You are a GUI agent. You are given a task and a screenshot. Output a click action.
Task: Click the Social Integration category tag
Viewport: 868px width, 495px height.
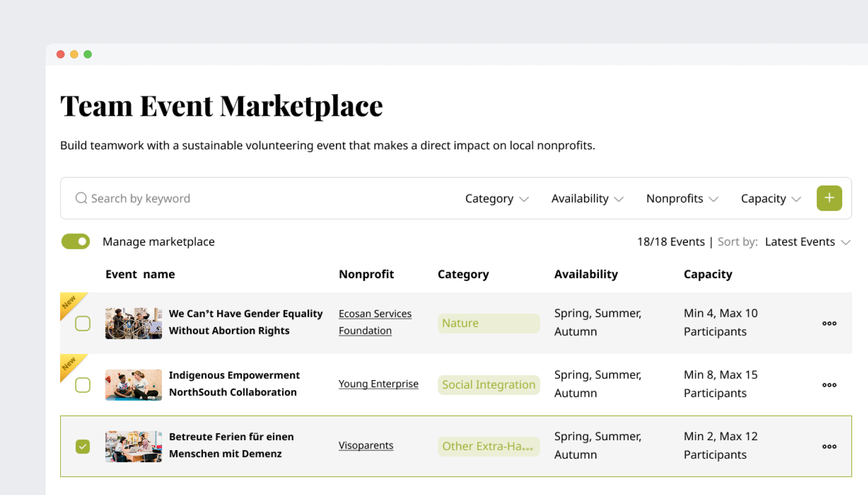point(488,385)
